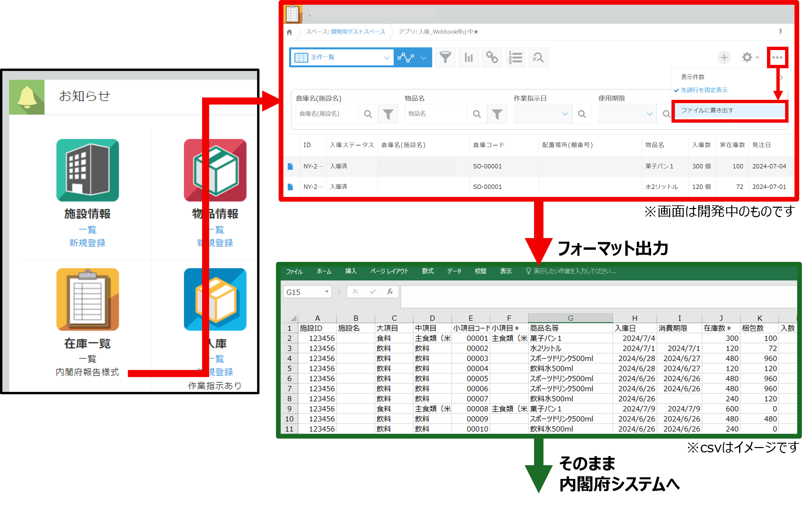Viewport: 812px width, 522px height.
Task: Click the Excel fx insert function button
Action: pos(390,292)
